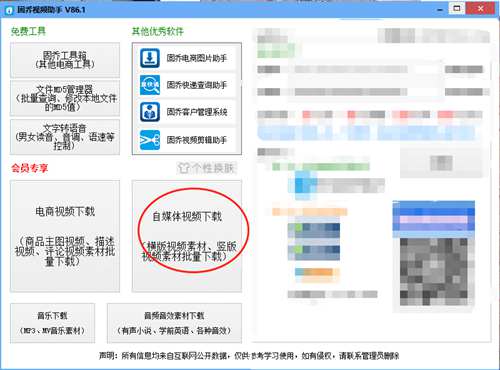Open 自媒体视频下载 module
Image resolution: width=500 pixels, height=370 pixels.
[187, 236]
